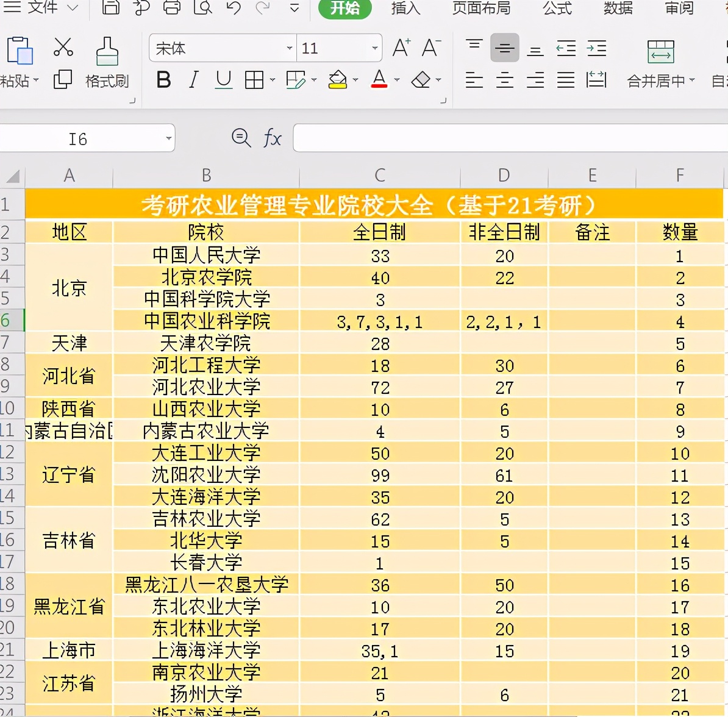This screenshot has width=728, height=717.
Task: Apply bold formatting with the B icon
Action: coord(163,80)
